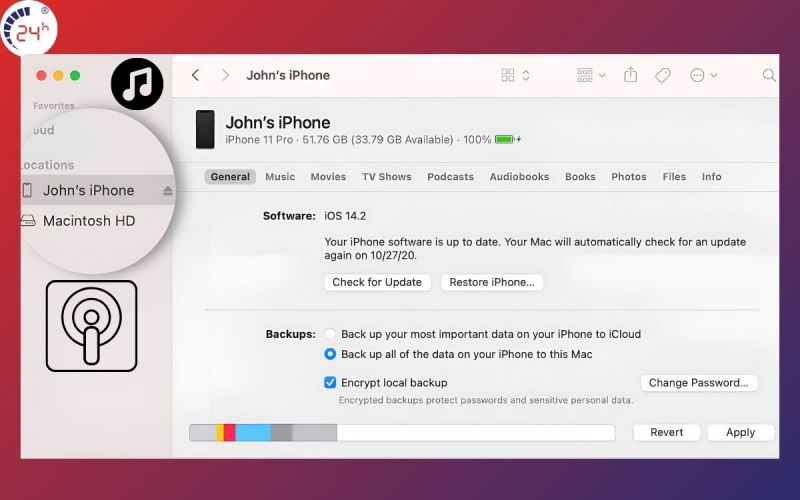Click the Revert button

tap(666, 432)
